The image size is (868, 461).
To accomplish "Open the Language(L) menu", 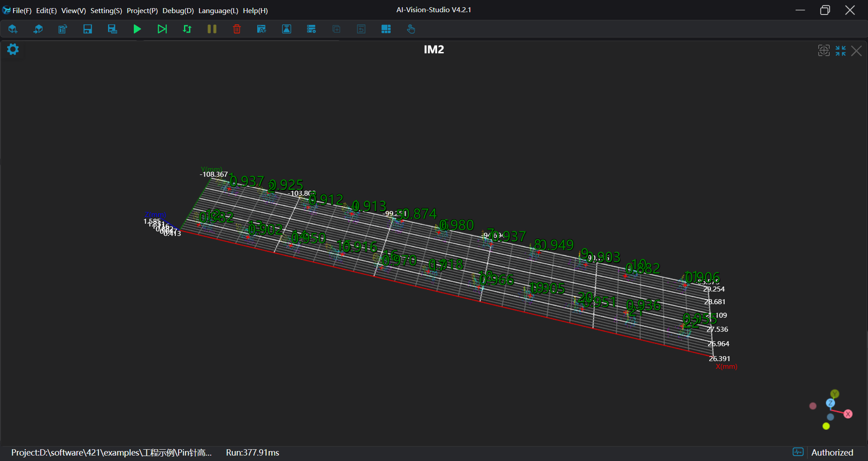I will tap(218, 10).
